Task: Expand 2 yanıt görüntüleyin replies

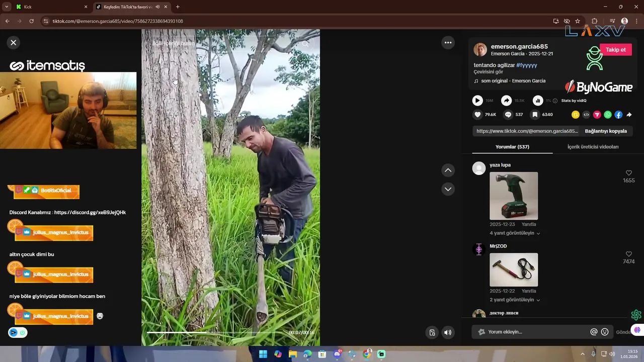Action: click(515, 300)
